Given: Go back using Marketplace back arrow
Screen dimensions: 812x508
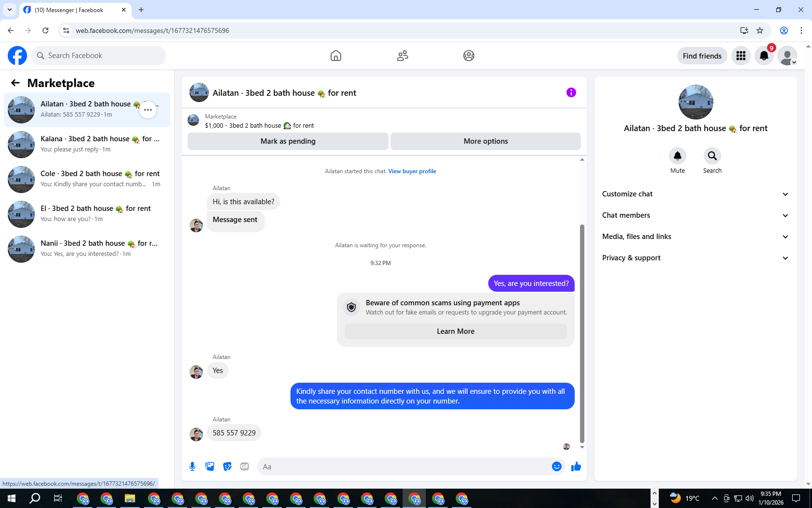Looking at the screenshot, I should (x=15, y=83).
